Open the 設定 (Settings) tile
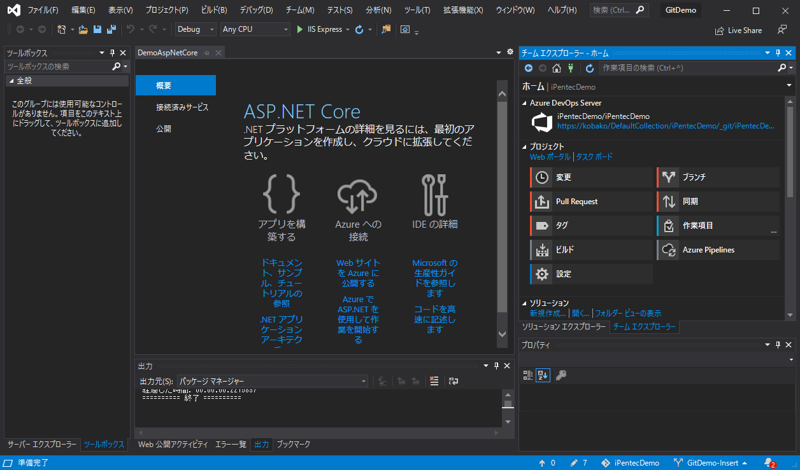This screenshot has width=800, height=470. 591,274
